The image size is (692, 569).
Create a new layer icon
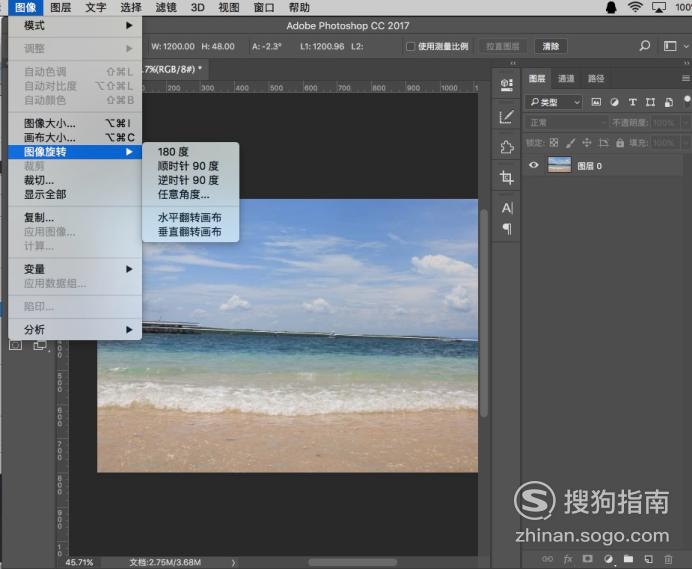(648, 559)
